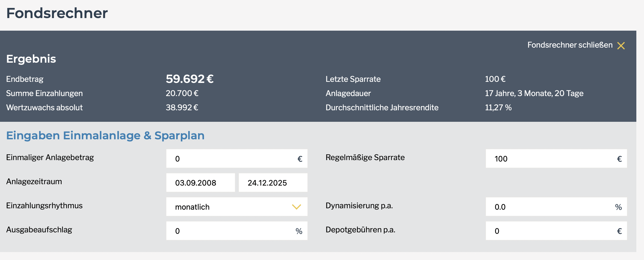Click euro symbol in Regelmäßige Sparrate field
644x260 pixels.
[619, 159]
